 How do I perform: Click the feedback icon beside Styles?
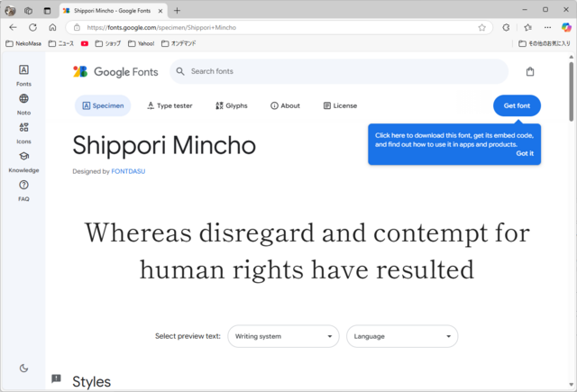tap(56, 378)
